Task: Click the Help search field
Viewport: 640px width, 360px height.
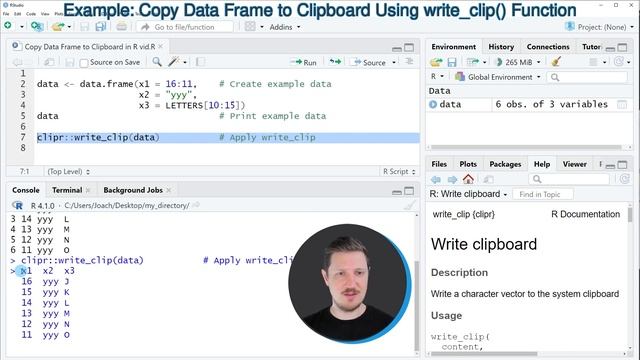Action: pos(569,179)
